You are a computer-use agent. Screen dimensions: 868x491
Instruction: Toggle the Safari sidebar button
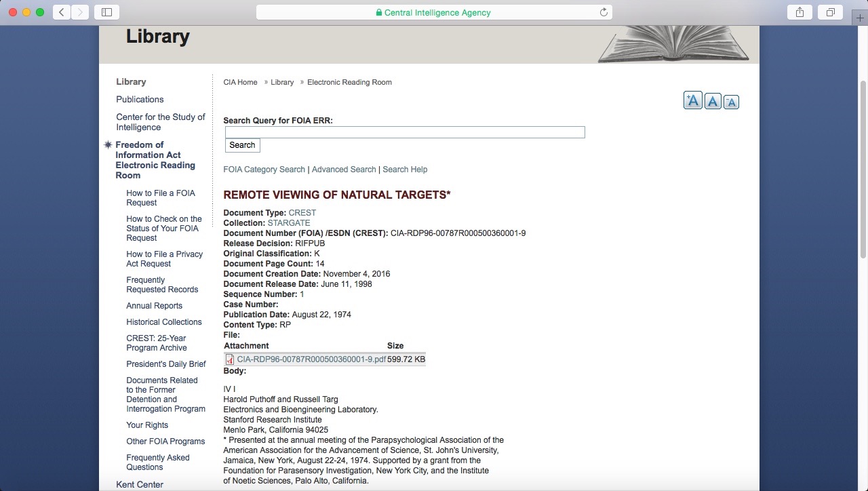(106, 12)
